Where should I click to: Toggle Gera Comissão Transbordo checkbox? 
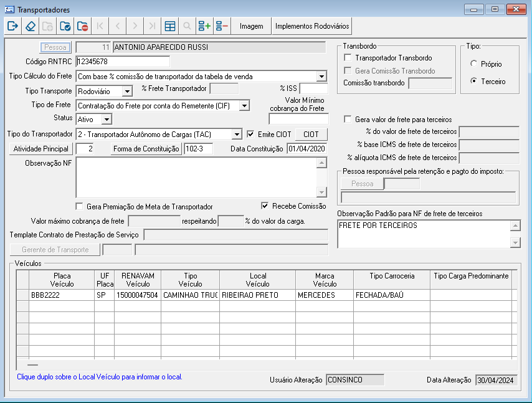348,70
